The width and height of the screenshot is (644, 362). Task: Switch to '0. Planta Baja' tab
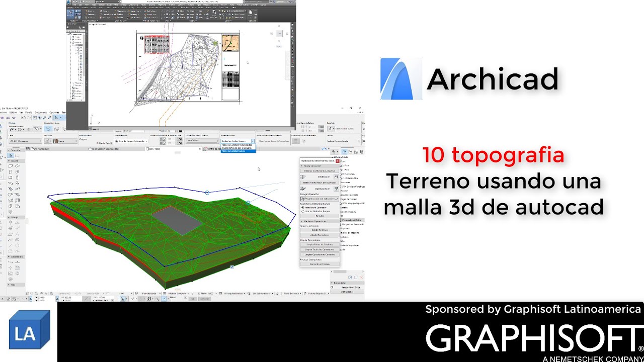coord(40,149)
